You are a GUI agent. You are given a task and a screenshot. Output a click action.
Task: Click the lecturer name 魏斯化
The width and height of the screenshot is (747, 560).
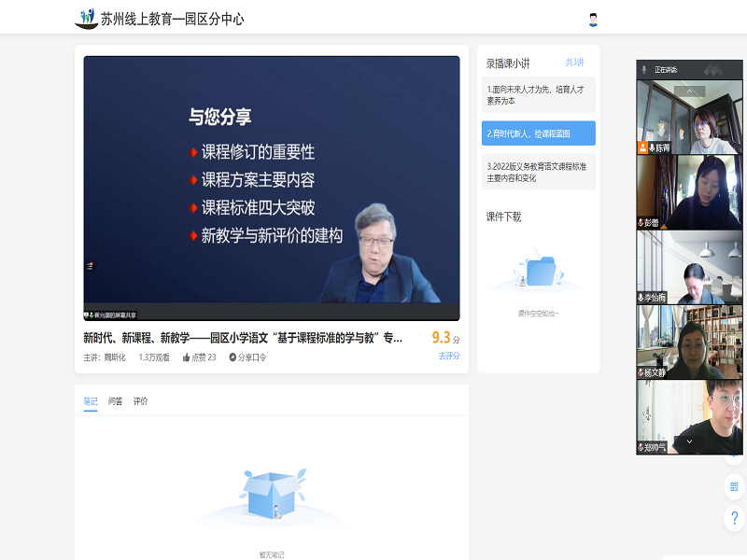[x=115, y=357]
